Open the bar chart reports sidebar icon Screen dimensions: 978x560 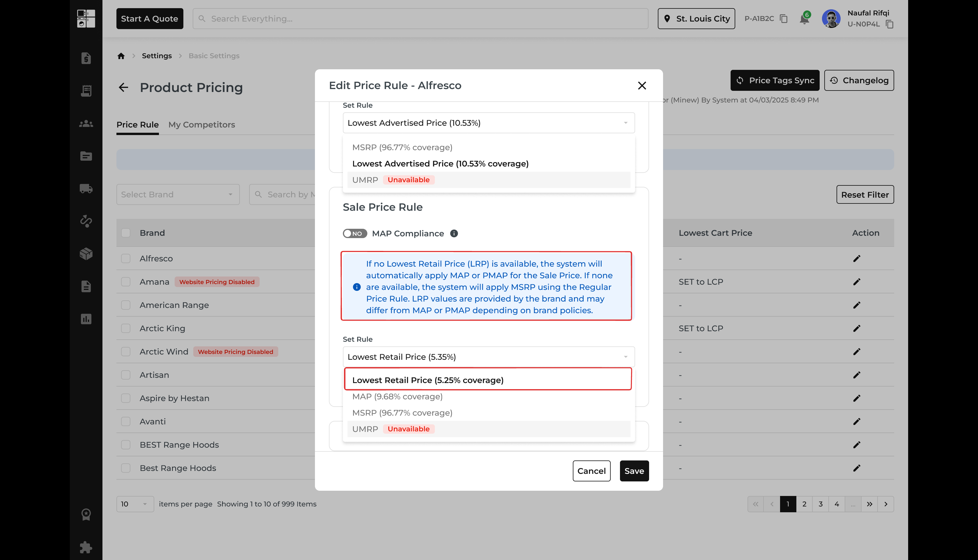pyautogui.click(x=86, y=319)
